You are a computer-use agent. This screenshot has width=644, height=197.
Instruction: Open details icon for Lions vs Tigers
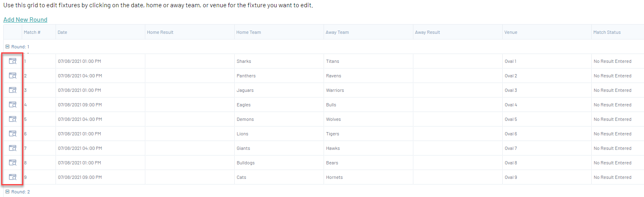pos(12,134)
